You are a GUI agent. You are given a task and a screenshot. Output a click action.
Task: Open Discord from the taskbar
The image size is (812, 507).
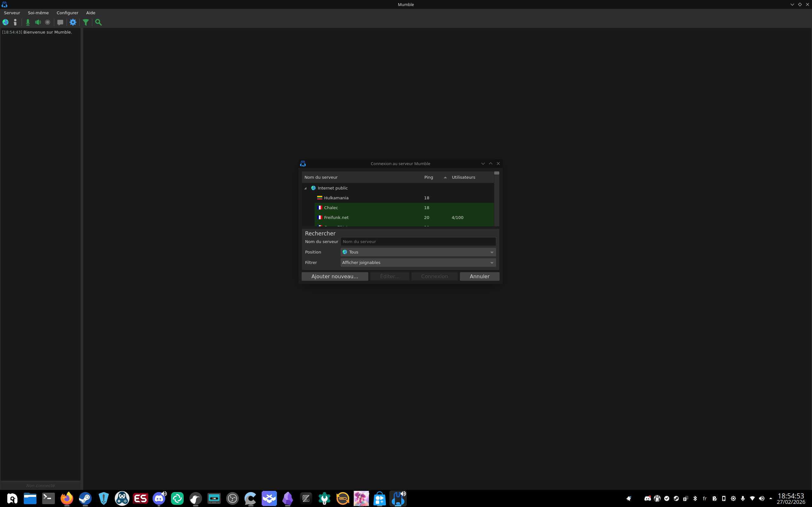coord(159,498)
